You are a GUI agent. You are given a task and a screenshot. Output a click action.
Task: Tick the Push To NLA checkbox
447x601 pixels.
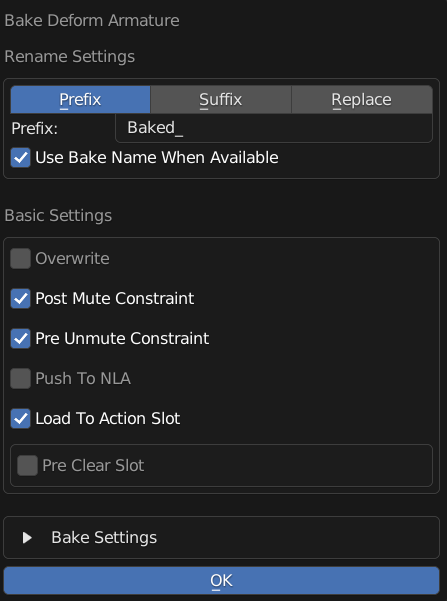pyautogui.click(x=21, y=378)
